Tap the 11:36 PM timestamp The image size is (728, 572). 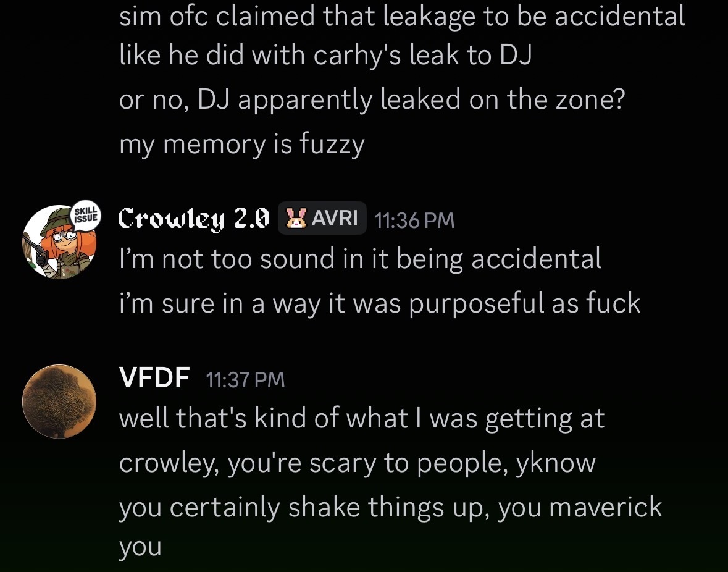(414, 220)
